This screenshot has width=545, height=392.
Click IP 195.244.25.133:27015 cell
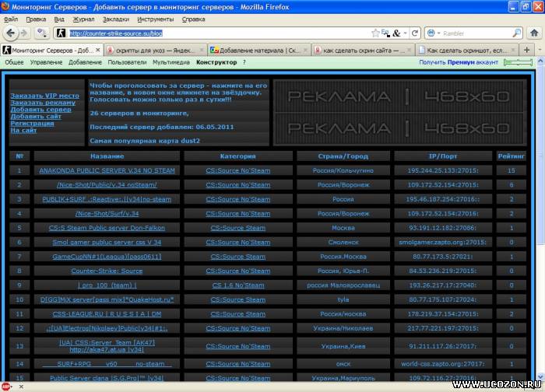(x=443, y=170)
